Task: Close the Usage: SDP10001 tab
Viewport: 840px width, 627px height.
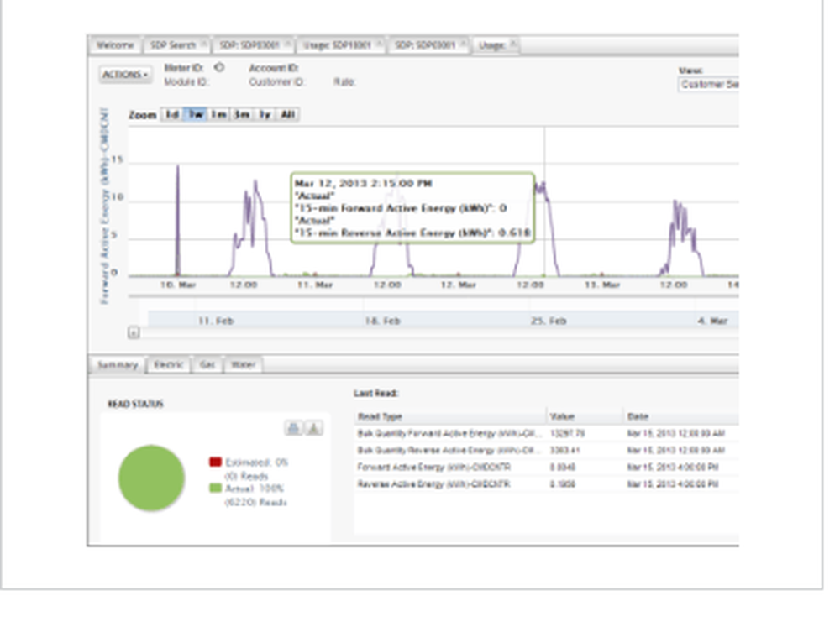Action: 380,44
